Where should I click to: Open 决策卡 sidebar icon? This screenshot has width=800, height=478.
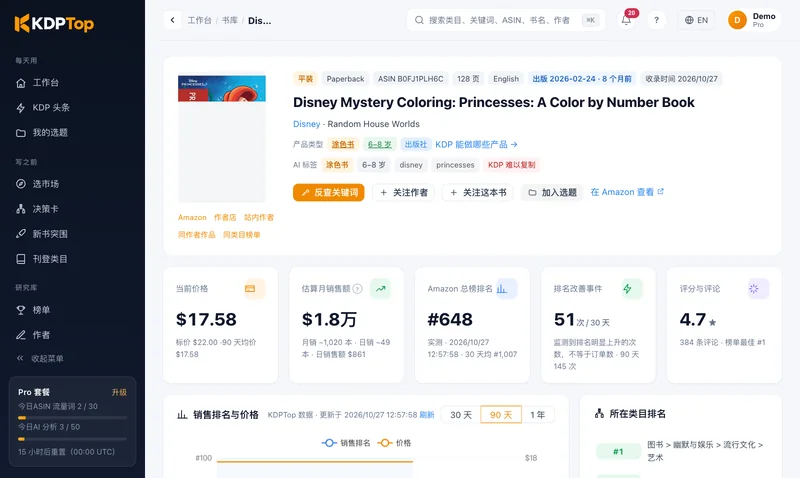click(x=21, y=209)
